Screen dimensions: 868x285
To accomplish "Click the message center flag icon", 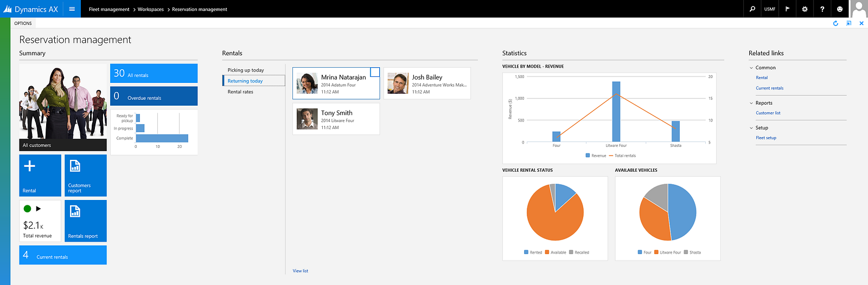I will 787,9.
